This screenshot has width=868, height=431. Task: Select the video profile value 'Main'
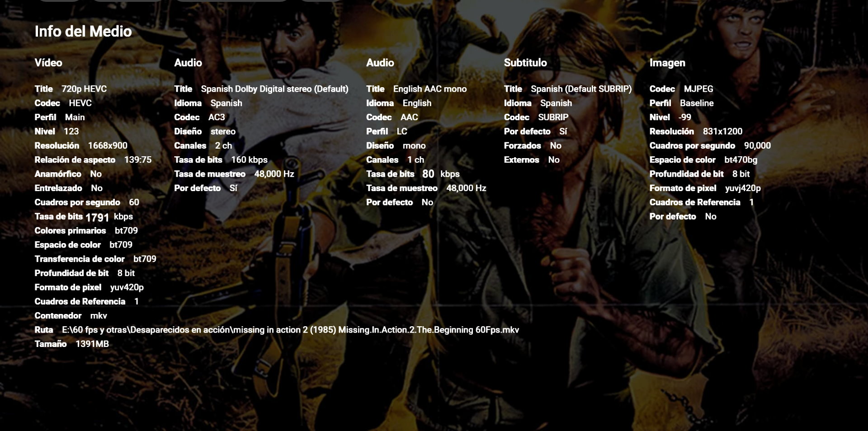point(75,117)
